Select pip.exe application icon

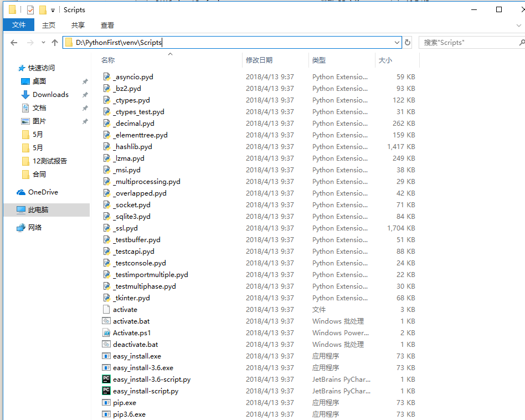pyautogui.click(x=106, y=402)
